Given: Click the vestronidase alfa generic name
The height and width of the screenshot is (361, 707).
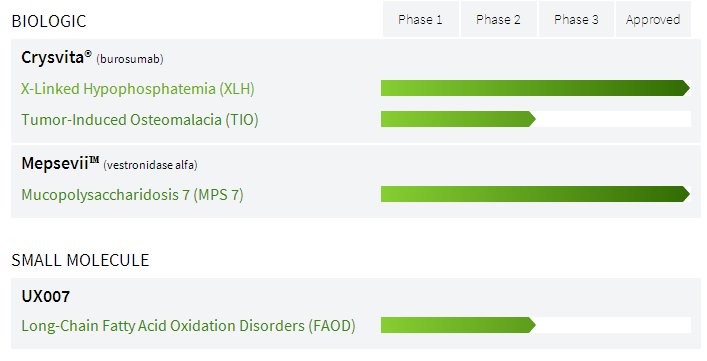Looking at the screenshot, I should pos(150,165).
